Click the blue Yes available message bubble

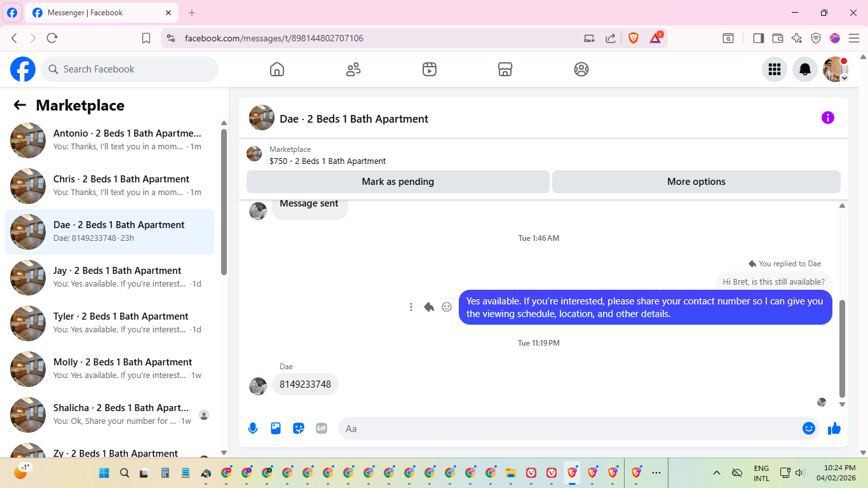646,308
